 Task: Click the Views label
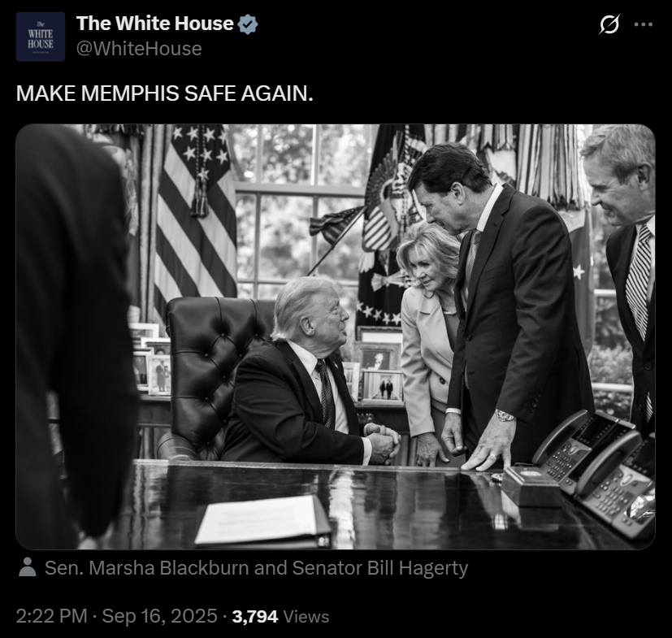pyautogui.click(x=306, y=617)
